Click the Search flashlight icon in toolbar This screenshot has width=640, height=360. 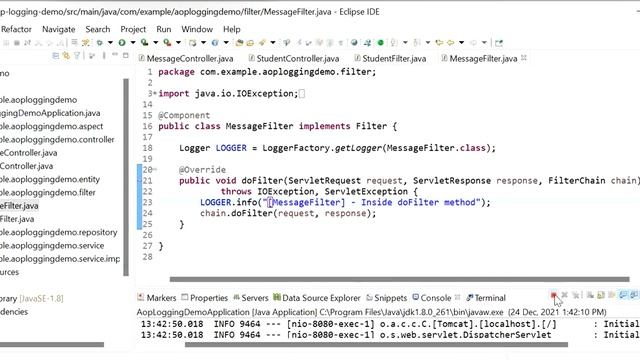262,42
